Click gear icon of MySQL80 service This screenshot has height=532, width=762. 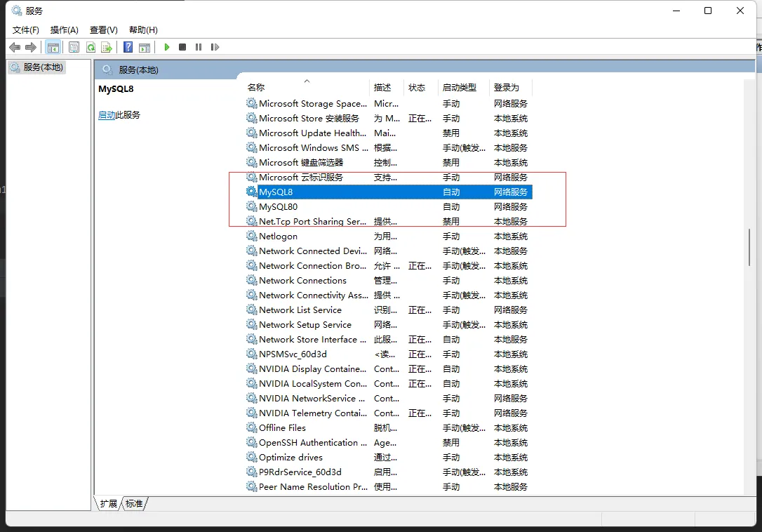click(x=251, y=206)
